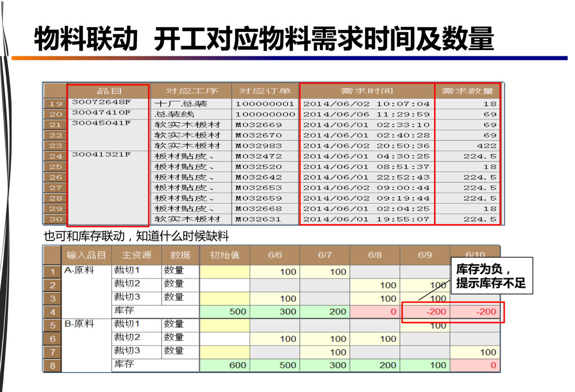Click time 2014/06/02 20:50:36
The image size is (575, 392).
pos(367,146)
